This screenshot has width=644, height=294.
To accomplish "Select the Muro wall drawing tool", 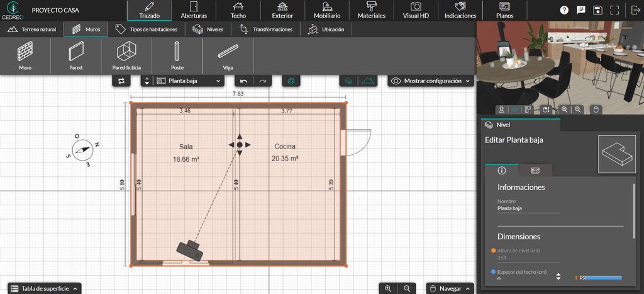I will [x=25, y=55].
